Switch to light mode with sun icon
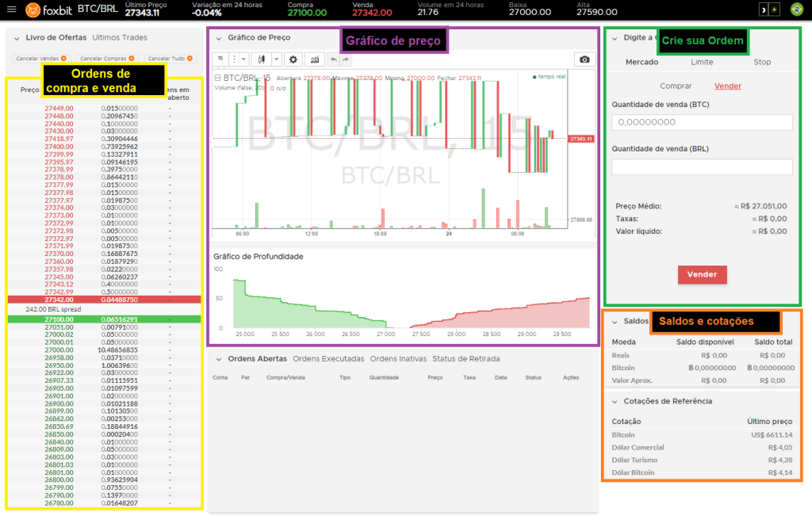 tap(774, 10)
